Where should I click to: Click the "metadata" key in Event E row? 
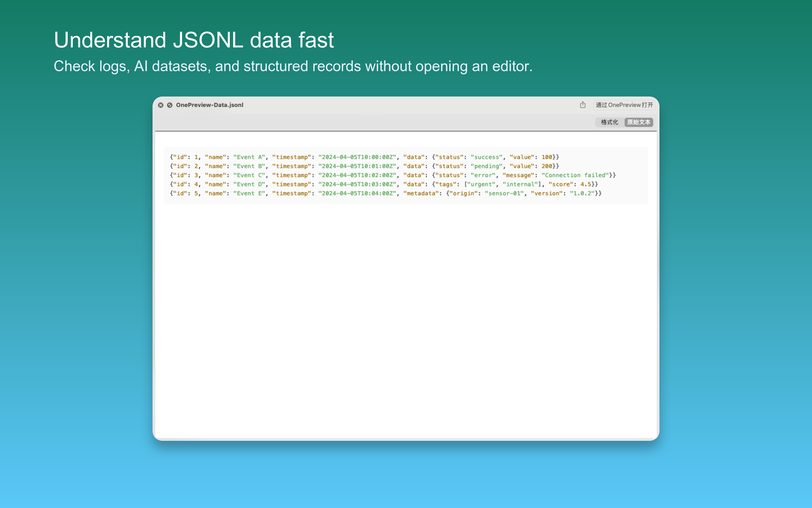coord(421,193)
